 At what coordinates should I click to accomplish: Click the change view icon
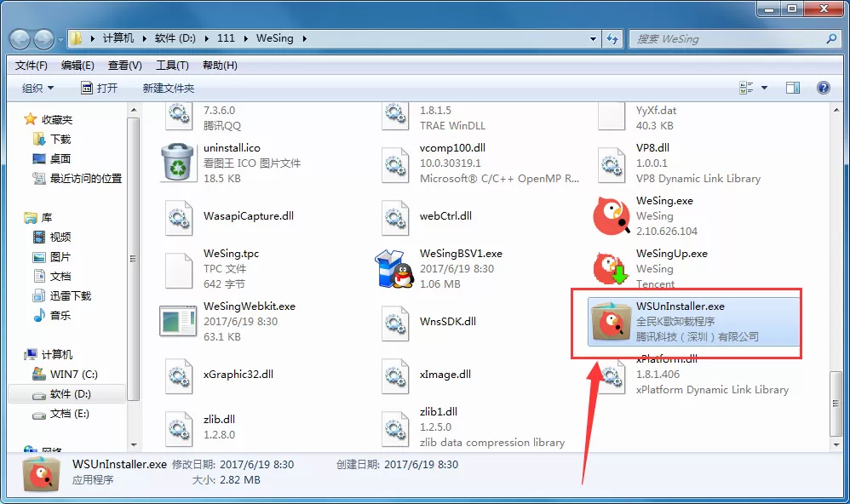click(x=746, y=88)
